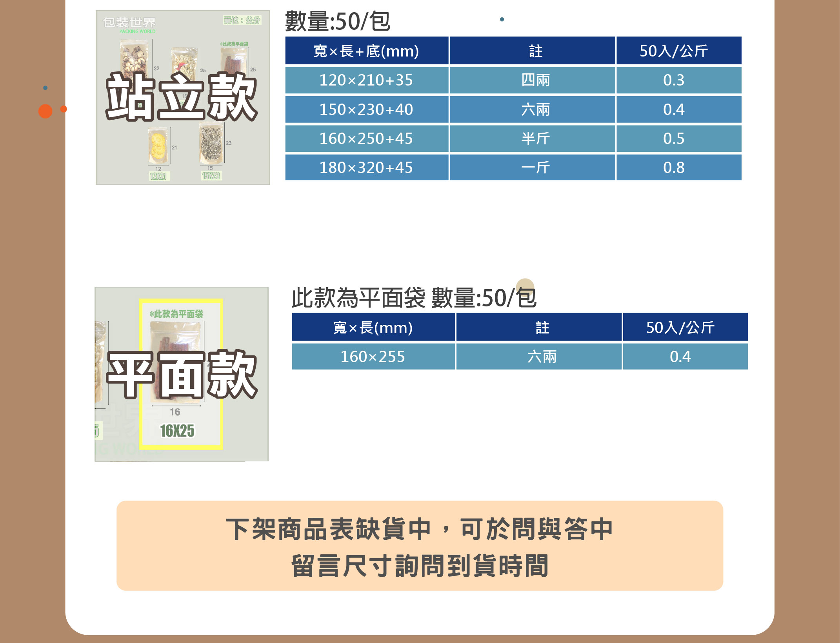
Task: Click the 平面款 product thumbnail image
Action: 182,374
